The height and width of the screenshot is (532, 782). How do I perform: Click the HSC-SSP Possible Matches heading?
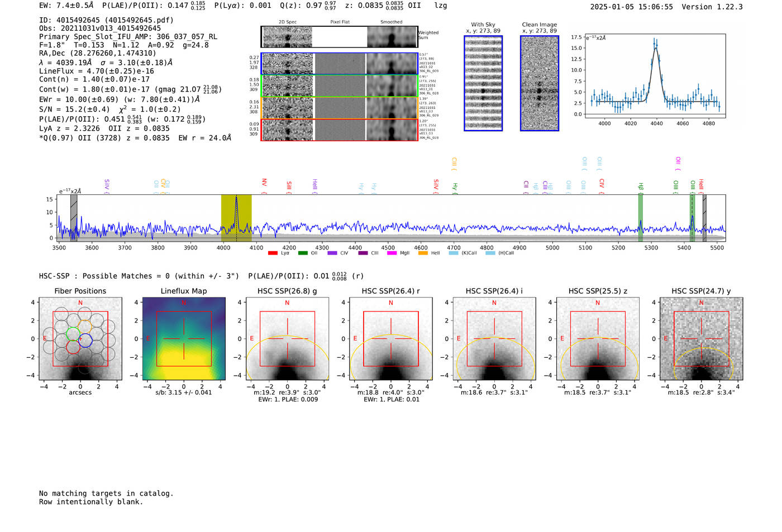tap(139, 276)
